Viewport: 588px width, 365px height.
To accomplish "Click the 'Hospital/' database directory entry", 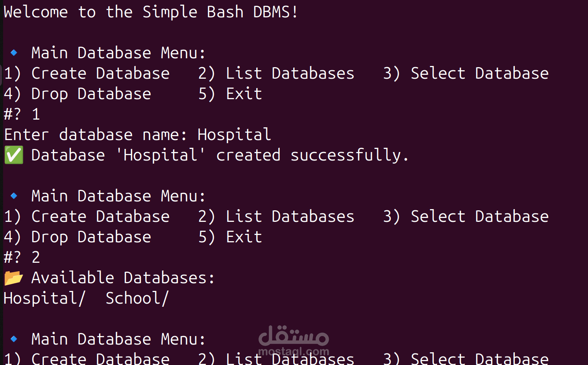I will pyautogui.click(x=44, y=298).
